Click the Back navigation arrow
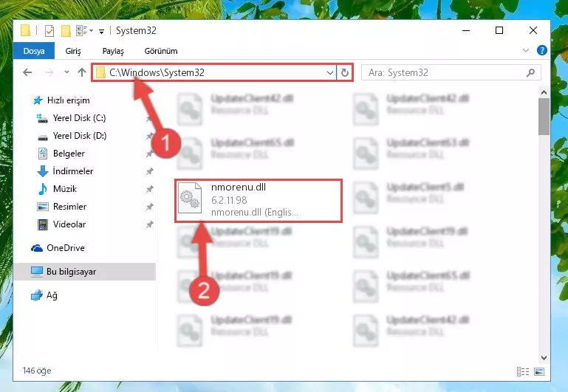This screenshot has height=392, width=568. tap(27, 72)
